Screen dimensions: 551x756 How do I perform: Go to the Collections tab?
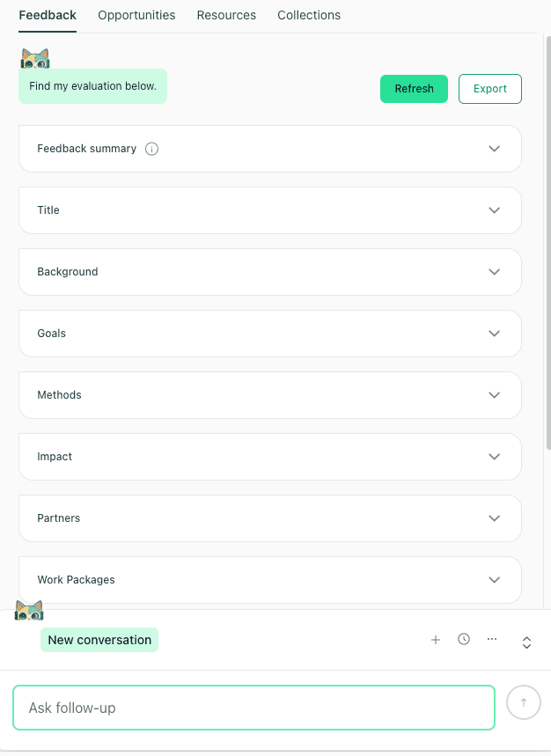[x=309, y=15]
